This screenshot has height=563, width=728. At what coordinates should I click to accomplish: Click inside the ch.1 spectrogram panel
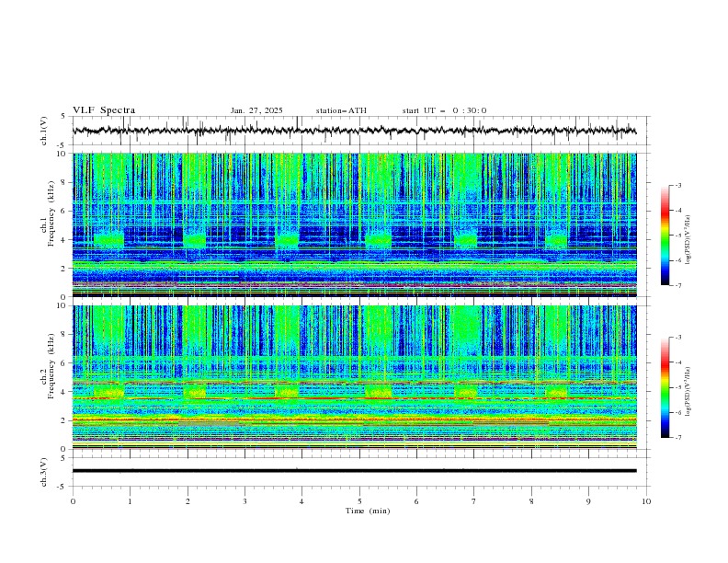coord(354,224)
